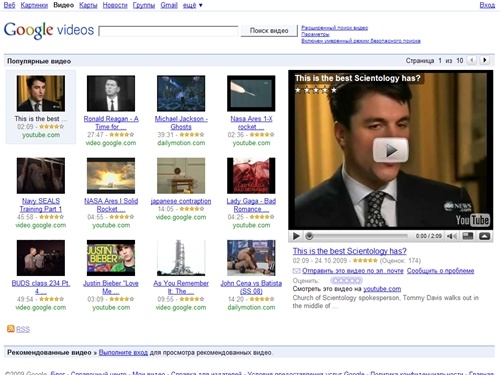Open the Картинки tab
Image resolution: width=500 pixels, height=375 pixels.
coord(34,5)
